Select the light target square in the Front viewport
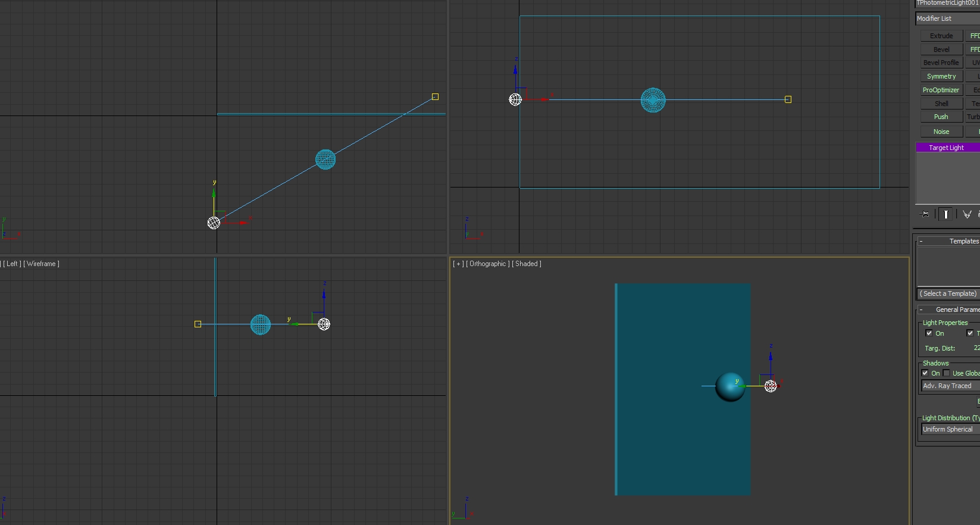The image size is (980, 525). [x=788, y=99]
